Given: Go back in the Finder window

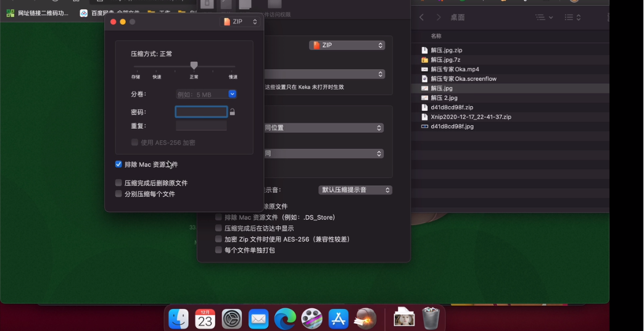Looking at the screenshot, I should pos(422,18).
